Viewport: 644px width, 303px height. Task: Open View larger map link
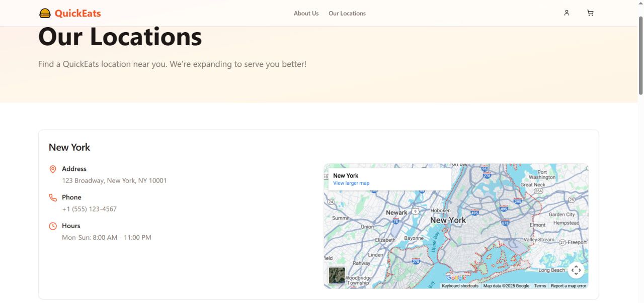click(x=351, y=183)
